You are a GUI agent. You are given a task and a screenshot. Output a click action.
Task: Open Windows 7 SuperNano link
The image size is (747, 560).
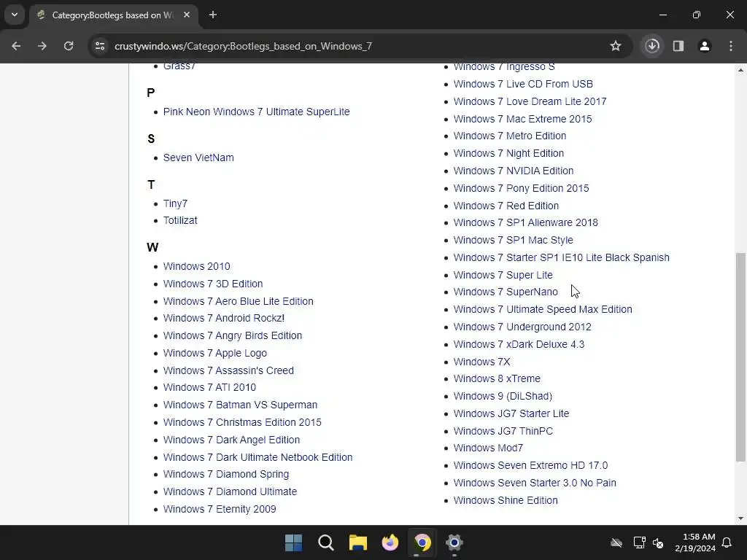[506, 292]
